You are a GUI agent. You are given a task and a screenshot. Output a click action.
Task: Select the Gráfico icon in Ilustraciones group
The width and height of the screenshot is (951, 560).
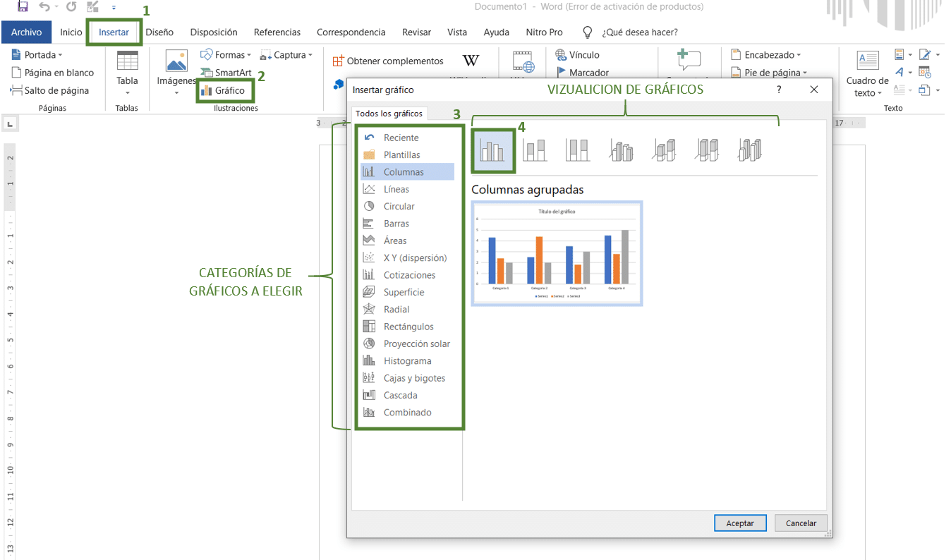pyautogui.click(x=229, y=90)
